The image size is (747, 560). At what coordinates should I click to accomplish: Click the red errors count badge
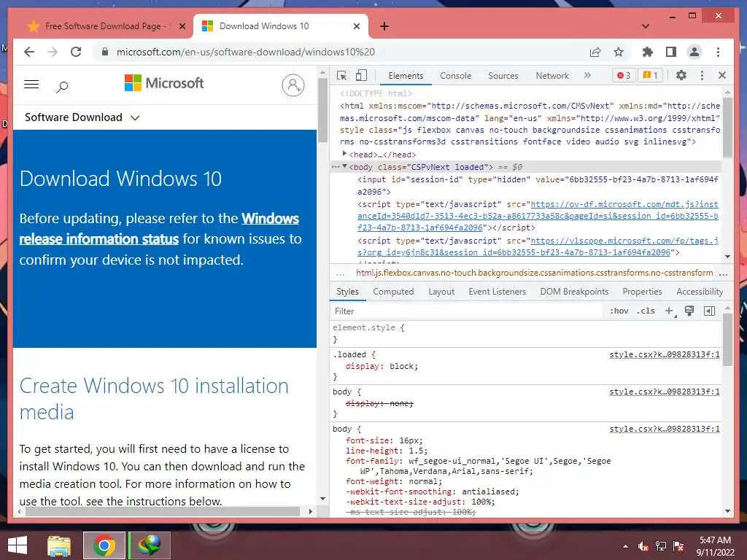point(624,75)
